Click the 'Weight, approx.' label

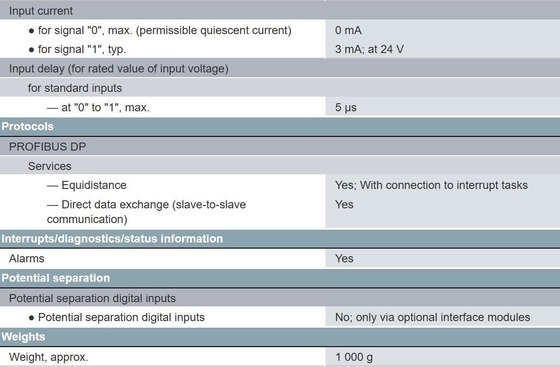[x=49, y=357]
